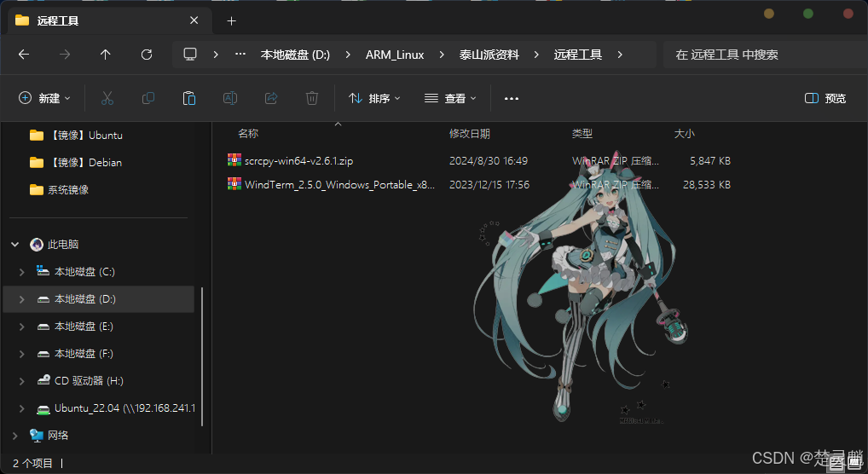Open chevron after 远程工具 in address bar

click(x=619, y=55)
